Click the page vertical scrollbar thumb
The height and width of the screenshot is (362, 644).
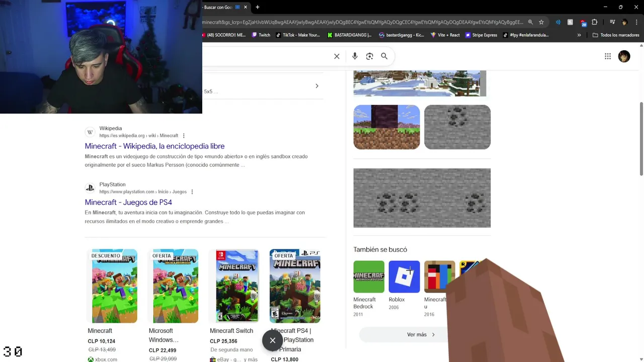point(641,139)
